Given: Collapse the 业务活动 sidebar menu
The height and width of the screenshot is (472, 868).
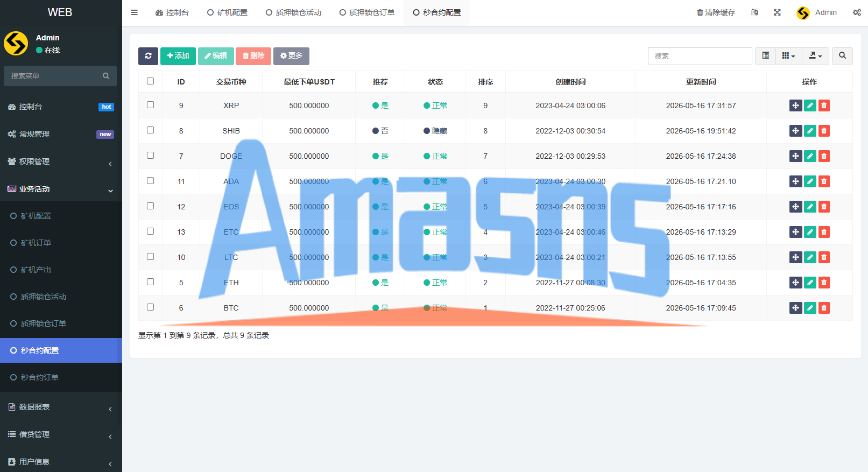Looking at the screenshot, I should pos(61,189).
